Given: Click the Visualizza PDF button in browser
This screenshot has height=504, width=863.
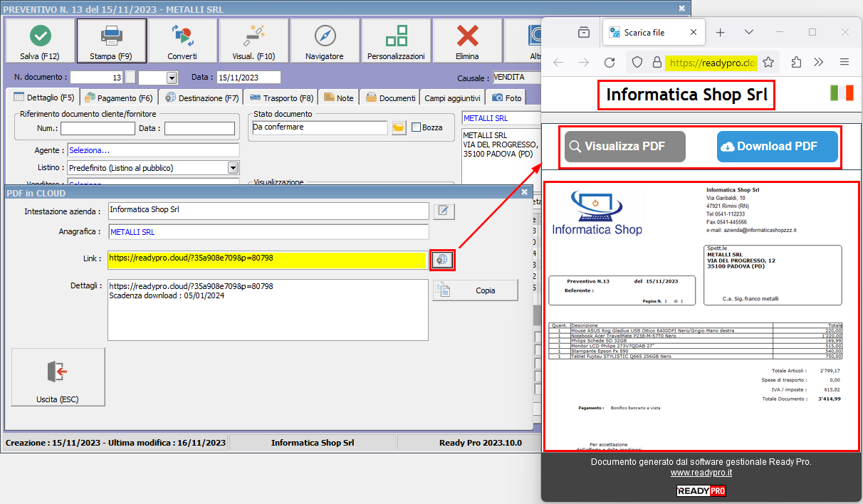Looking at the screenshot, I should [626, 147].
